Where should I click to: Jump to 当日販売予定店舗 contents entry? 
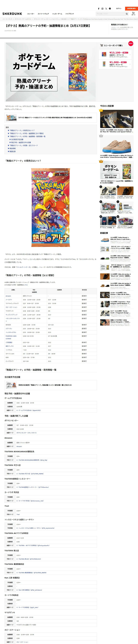click(x=16, y=140)
